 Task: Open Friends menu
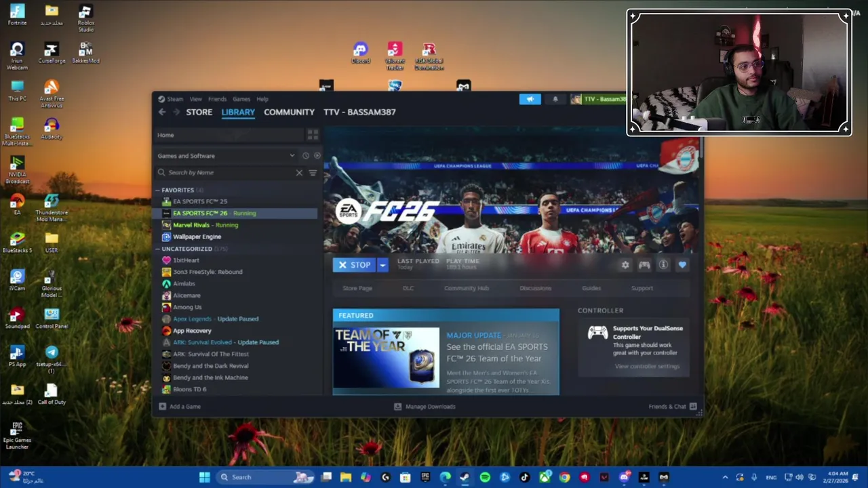point(217,99)
